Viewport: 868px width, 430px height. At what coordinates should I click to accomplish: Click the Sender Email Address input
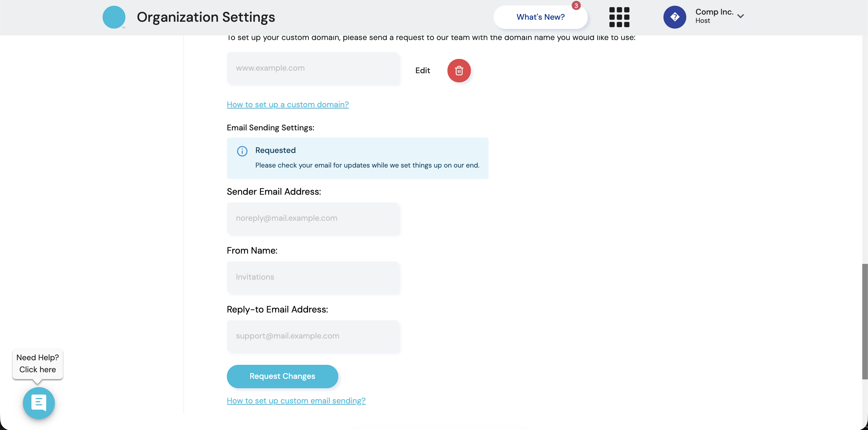313,218
